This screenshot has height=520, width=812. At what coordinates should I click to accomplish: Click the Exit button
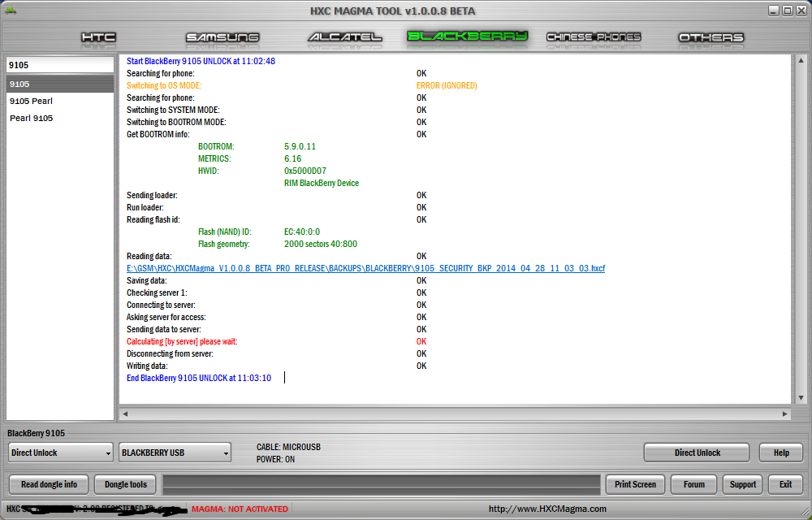coord(785,485)
